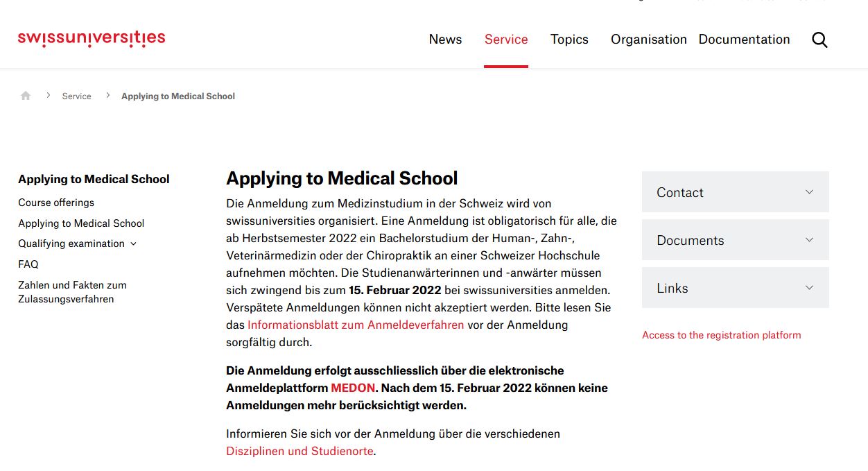This screenshot has height=471, width=868.
Task: Expand the Contact panel chevron
Action: tap(809, 192)
